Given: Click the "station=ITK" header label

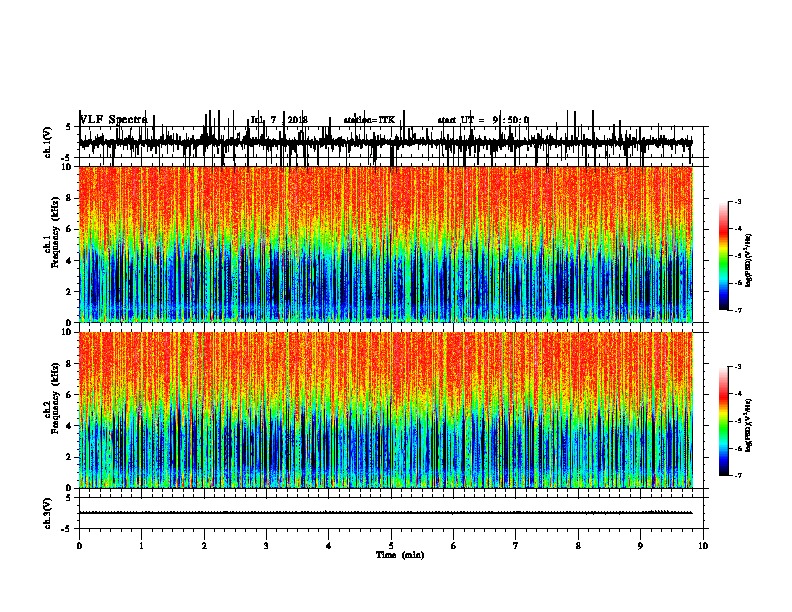Looking at the screenshot, I should (x=369, y=120).
